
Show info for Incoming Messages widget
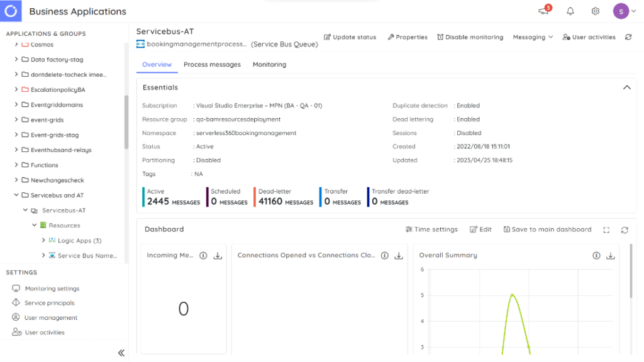pyautogui.click(x=203, y=255)
